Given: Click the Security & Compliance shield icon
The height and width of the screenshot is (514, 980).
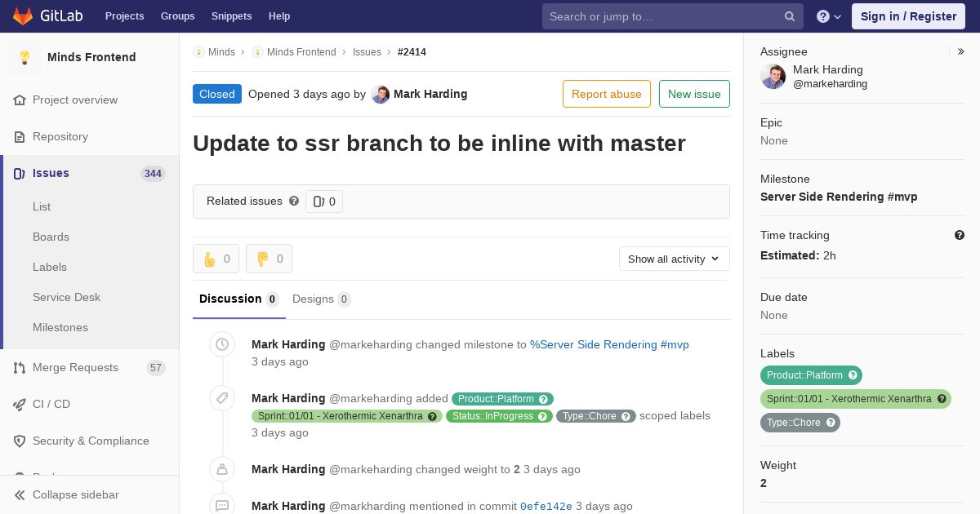Looking at the screenshot, I should (20, 441).
